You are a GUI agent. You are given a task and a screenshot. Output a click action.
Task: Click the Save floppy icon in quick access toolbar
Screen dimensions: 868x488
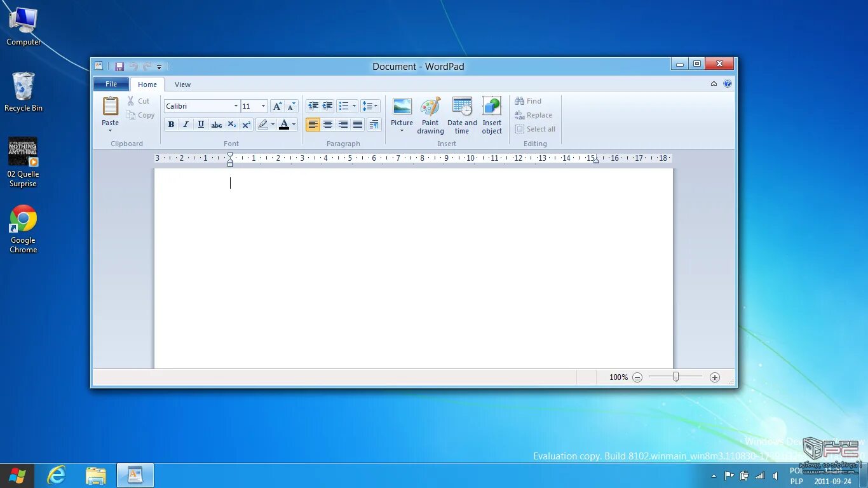click(119, 66)
